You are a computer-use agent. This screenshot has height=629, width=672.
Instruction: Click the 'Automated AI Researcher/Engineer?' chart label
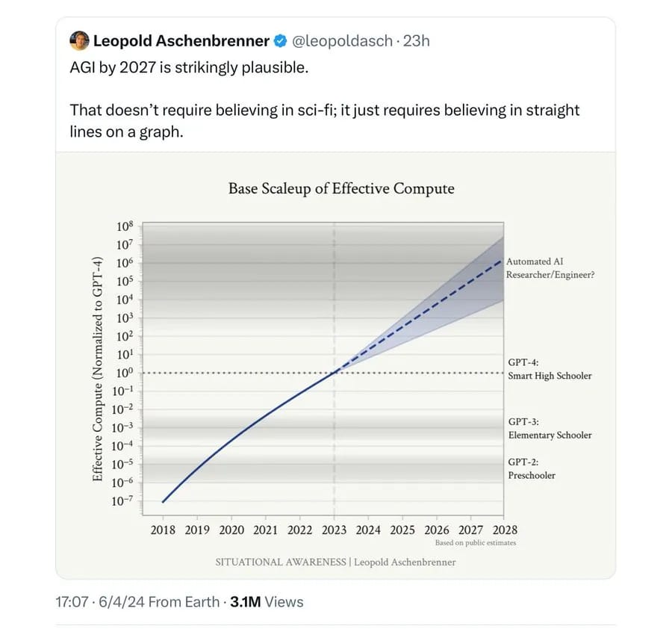(550, 268)
